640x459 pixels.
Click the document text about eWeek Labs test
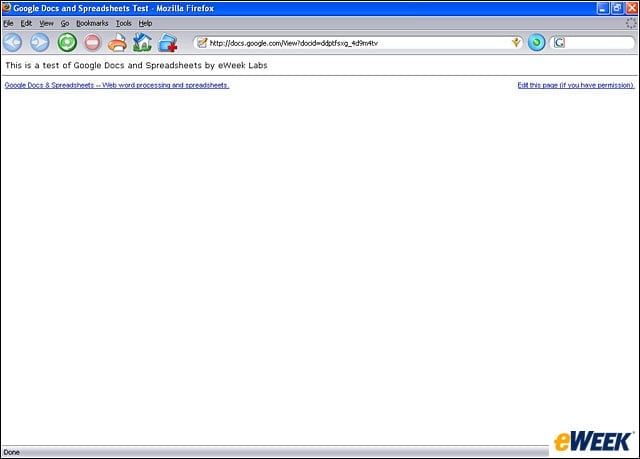136,65
